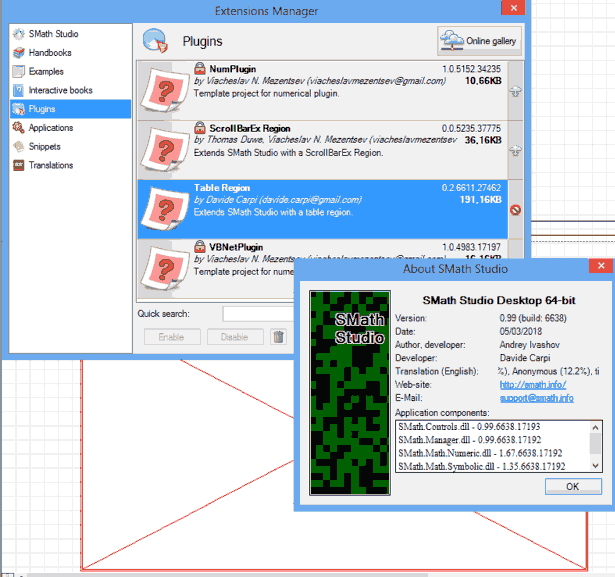Image resolution: width=615 pixels, height=577 pixels.
Task: Open the smath.info website link
Action: point(532,384)
